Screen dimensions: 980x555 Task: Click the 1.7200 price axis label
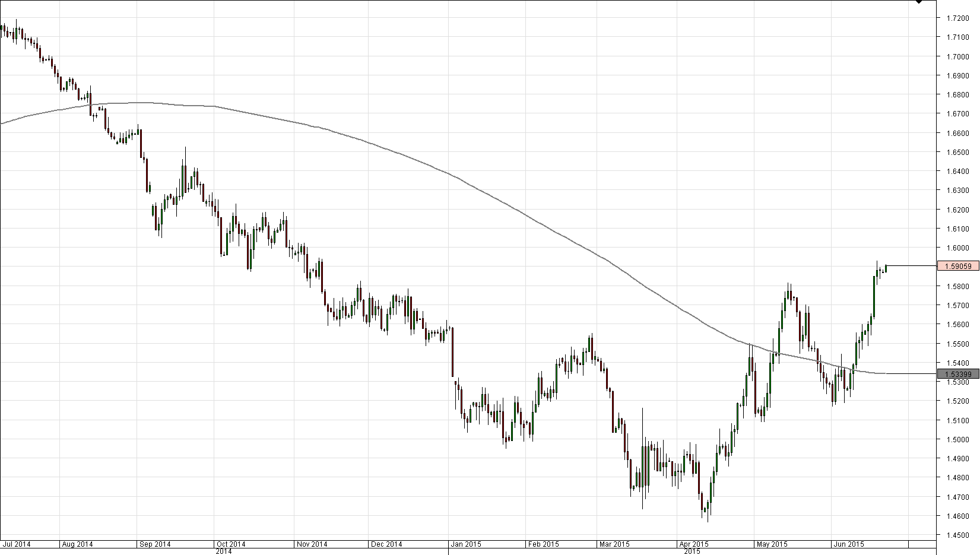pos(957,18)
